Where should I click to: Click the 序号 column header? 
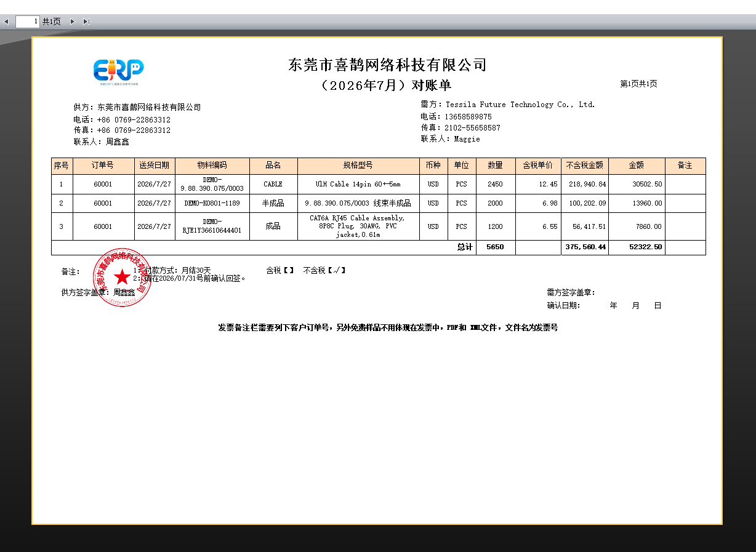(62, 166)
